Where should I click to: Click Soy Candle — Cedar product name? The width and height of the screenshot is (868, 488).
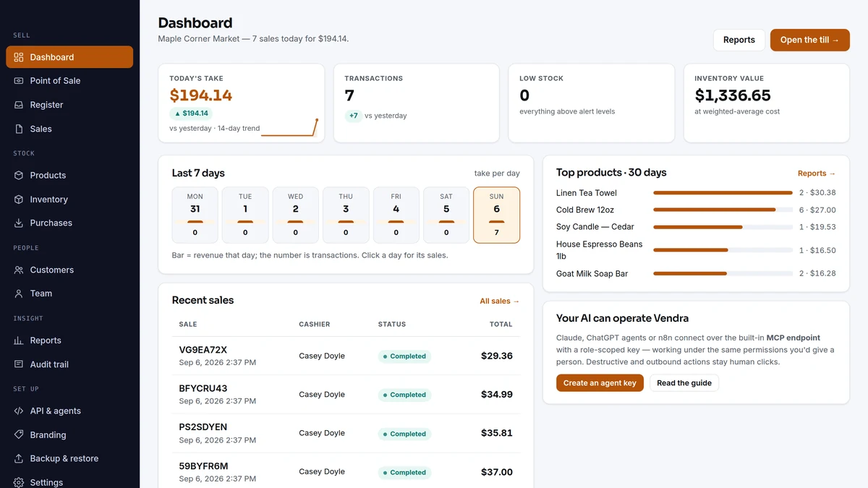[x=595, y=227]
